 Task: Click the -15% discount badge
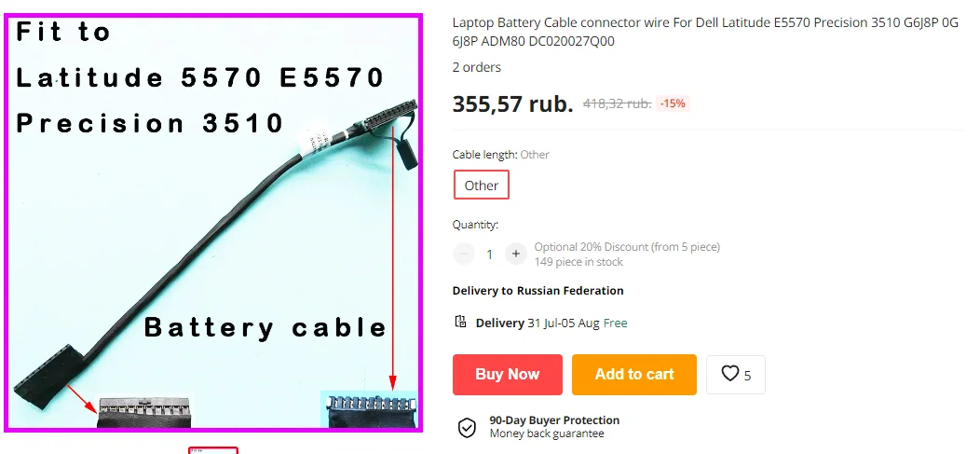point(673,103)
